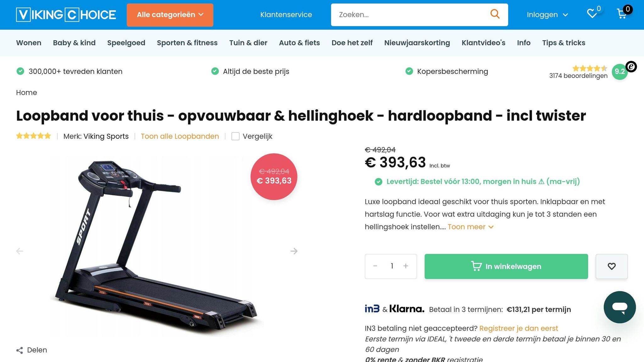Tick the Vergelijk checkbox

235,136
